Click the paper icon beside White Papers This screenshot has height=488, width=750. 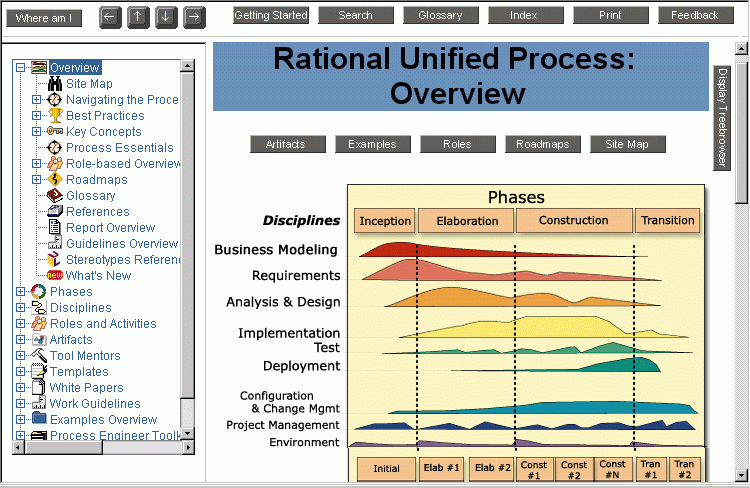pos(39,387)
